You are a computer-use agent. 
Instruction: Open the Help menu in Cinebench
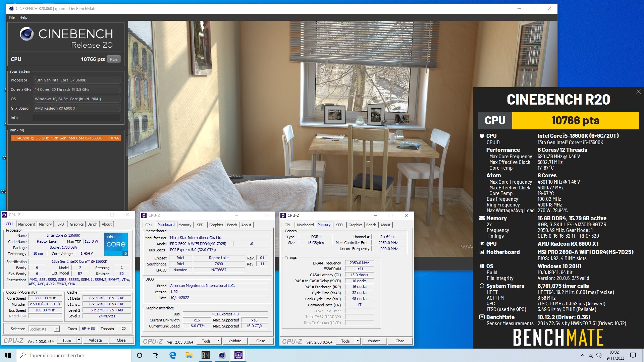pos(23,17)
